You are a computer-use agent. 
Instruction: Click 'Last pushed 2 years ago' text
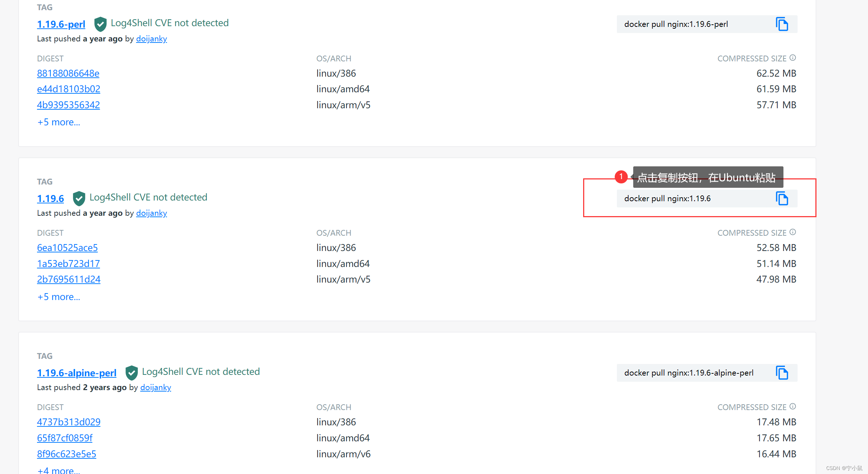pyautogui.click(x=82, y=388)
